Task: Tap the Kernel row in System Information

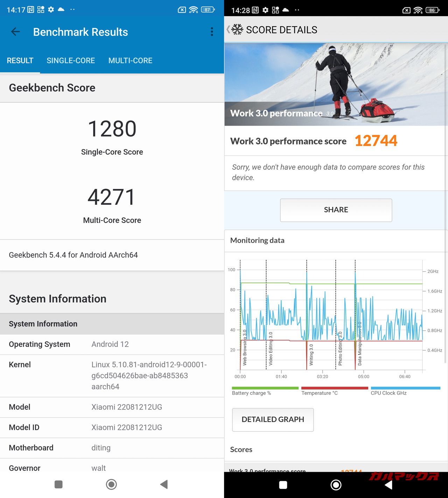Action: pyautogui.click(x=112, y=376)
